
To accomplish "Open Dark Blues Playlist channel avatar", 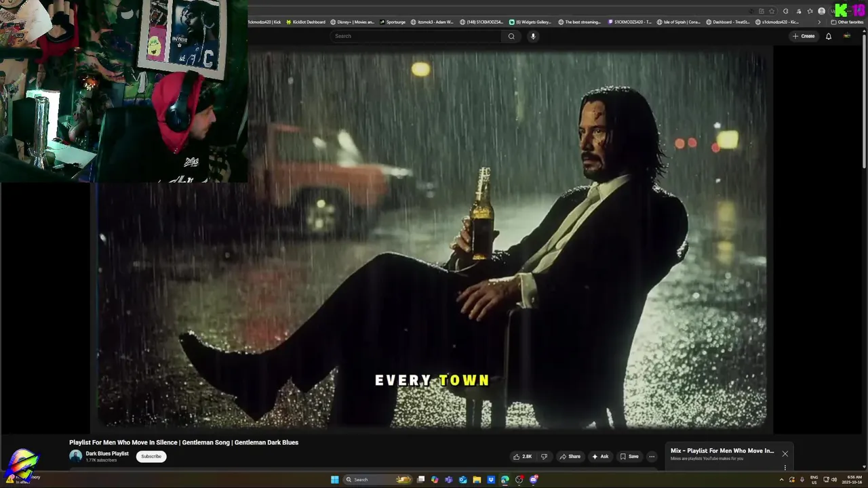I will click(x=75, y=456).
